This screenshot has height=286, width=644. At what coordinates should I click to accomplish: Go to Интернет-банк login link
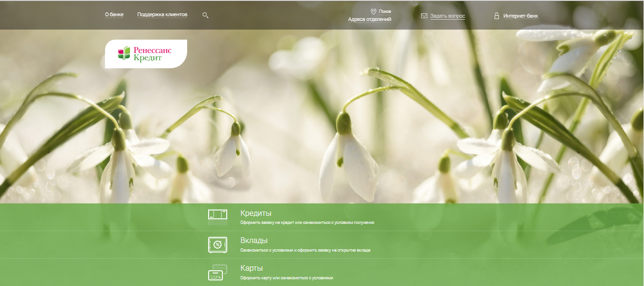[x=520, y=16]
